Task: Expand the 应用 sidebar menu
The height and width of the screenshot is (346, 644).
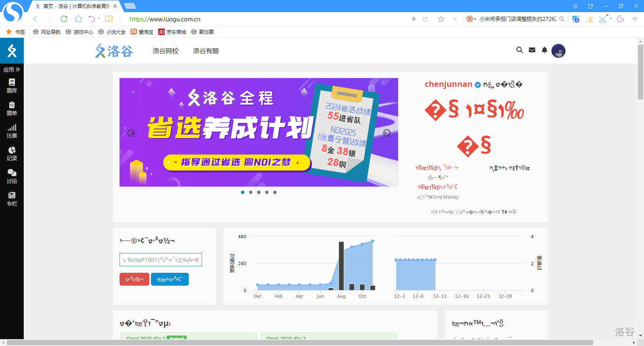Action: 12,70
